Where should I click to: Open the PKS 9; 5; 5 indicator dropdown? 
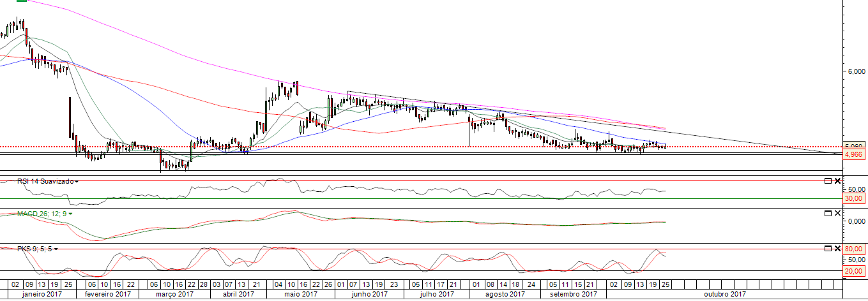point(56,249)
